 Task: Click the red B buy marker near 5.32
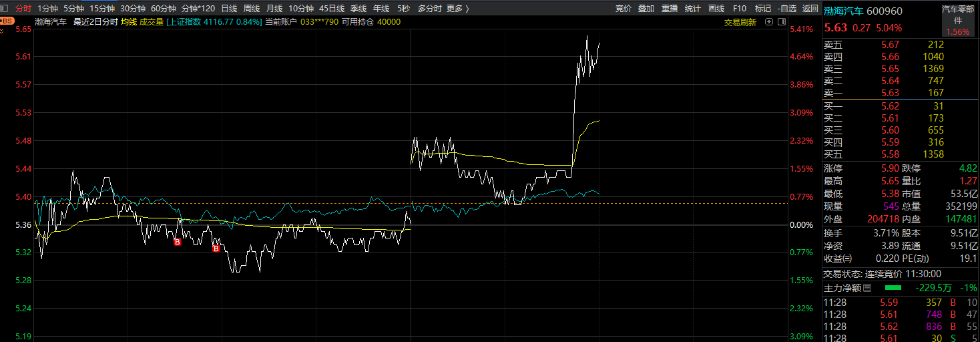point(216,248)
